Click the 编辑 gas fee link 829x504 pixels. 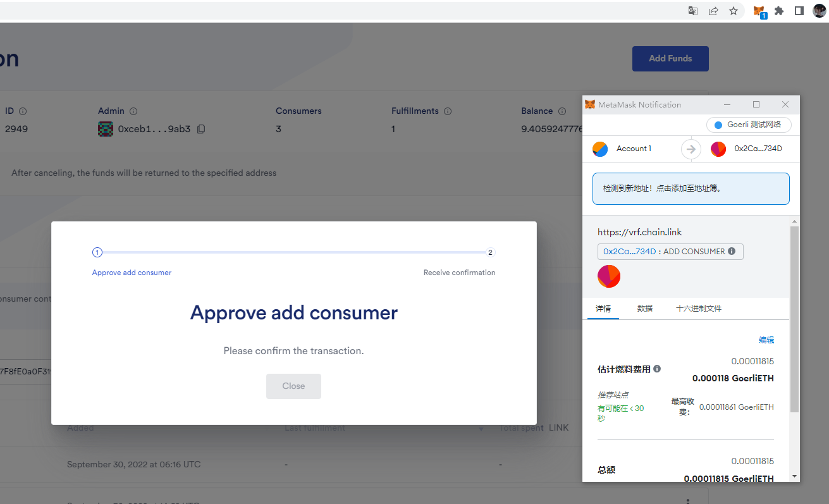(x=766, y=340)
